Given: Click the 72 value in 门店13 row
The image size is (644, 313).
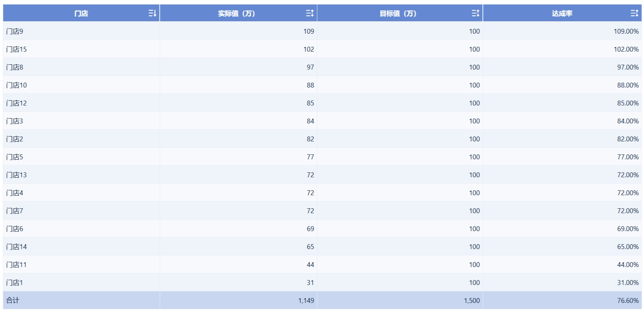Looking at the screenshot, I should click(x=310, y=175).
